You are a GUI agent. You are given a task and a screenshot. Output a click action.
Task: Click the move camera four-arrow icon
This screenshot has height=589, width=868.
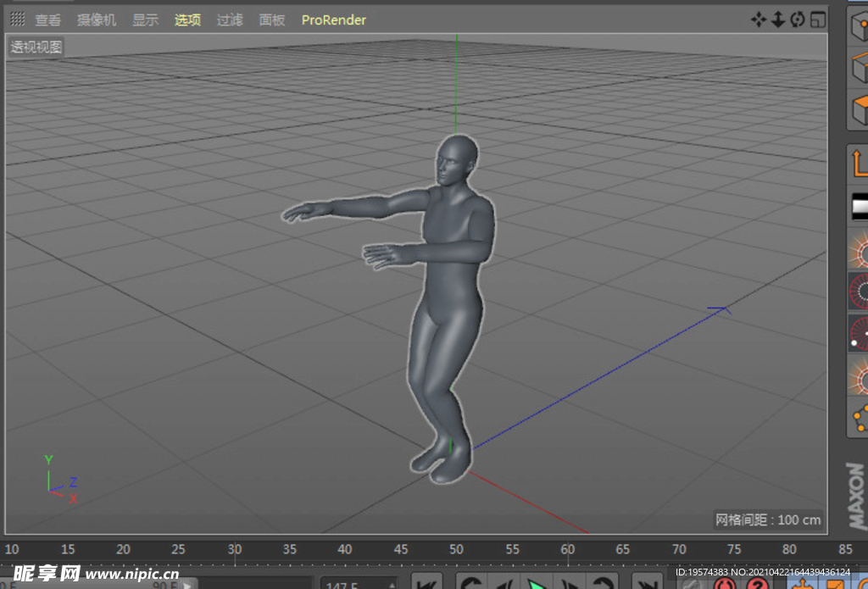point(758,20)
